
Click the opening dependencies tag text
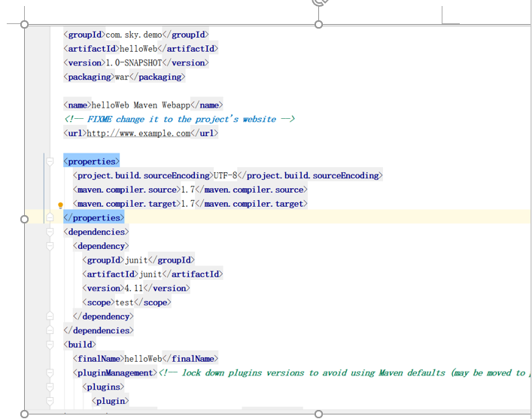[96, 232]
